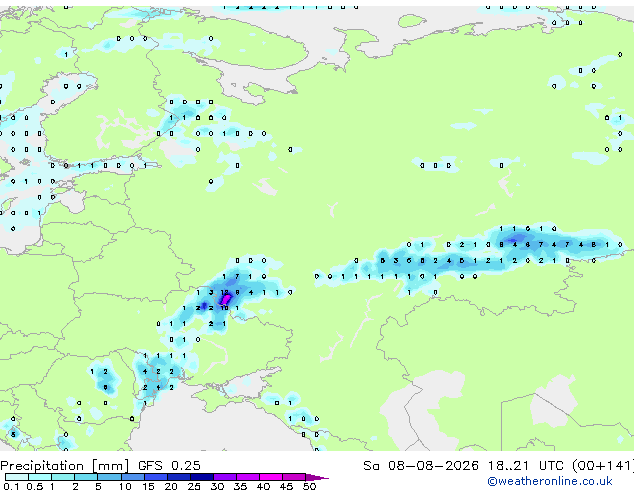Pick the 15–20 mm legend swatch

(x=156, y=477)
